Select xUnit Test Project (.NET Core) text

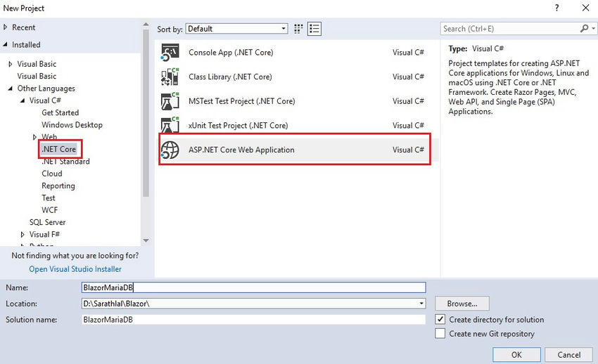pyautogui.click(x=238, y=126)
